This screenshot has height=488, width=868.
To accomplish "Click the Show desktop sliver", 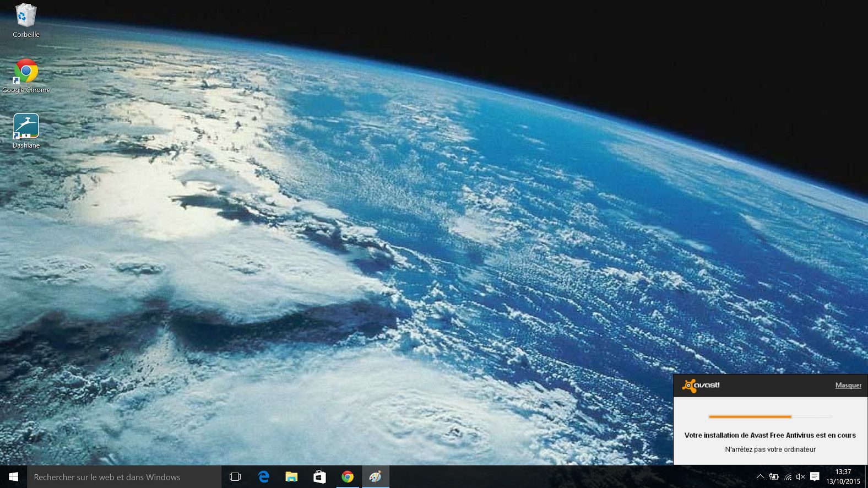I will 866,477.
